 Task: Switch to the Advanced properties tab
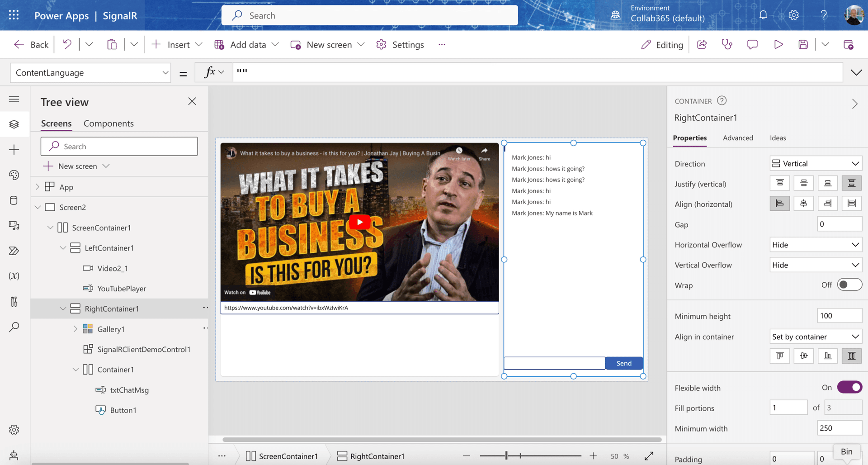pos(738,138)
